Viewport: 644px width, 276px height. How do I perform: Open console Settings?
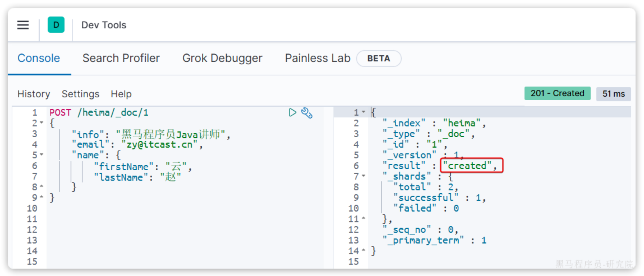pos(81,94)
